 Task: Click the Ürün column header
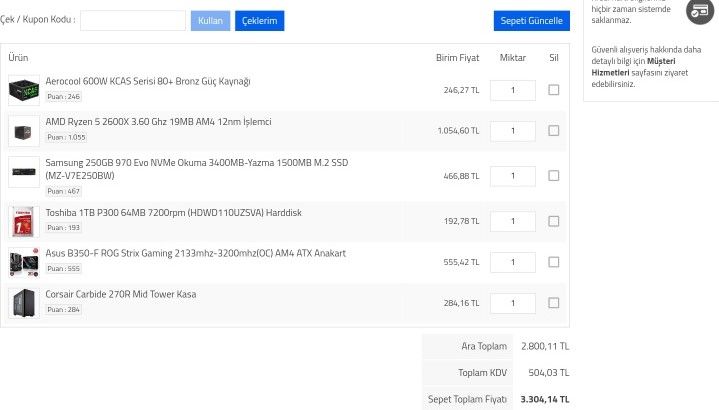click(18, 58)
